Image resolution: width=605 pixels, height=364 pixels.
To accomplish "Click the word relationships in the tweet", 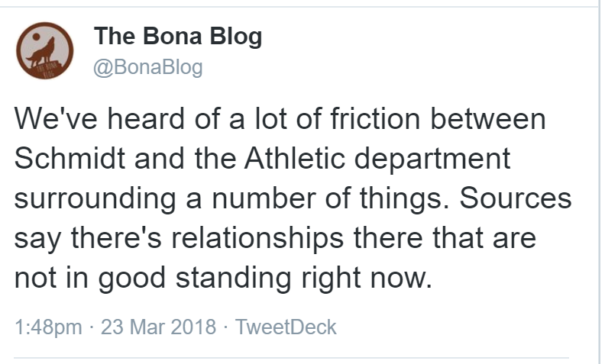I will click(x=257, y=239).
